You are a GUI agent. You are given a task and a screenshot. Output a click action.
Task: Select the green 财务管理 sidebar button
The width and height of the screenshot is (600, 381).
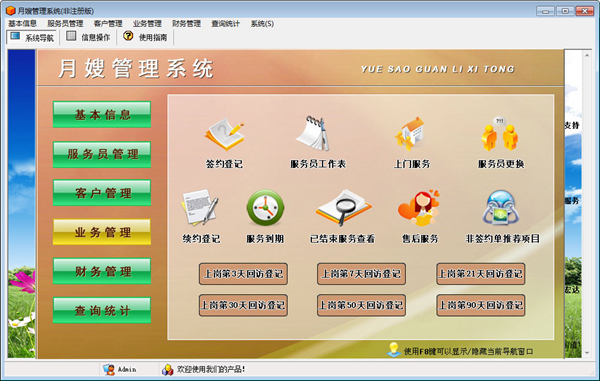(102, 271)
